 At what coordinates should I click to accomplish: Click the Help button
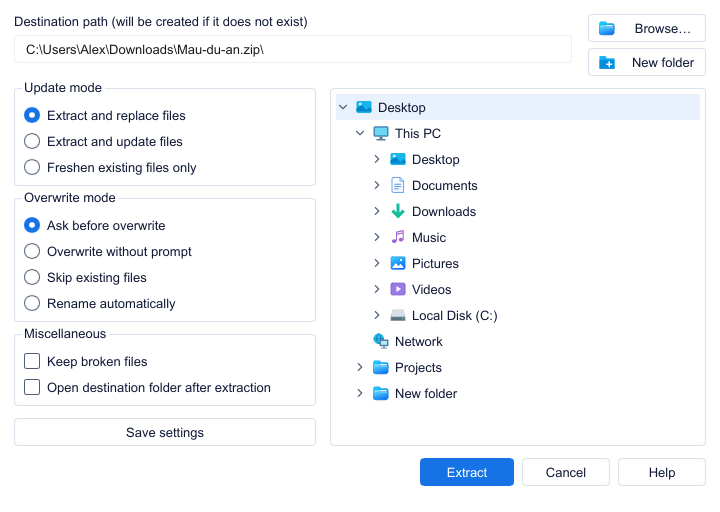click(x=662, y=472)
